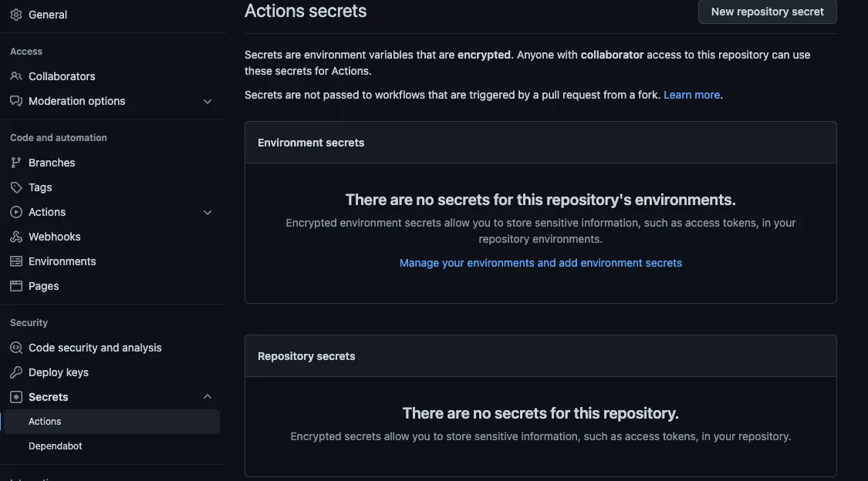Expand the Moderation options chevron
The width and height of the screenshot is (868, 481).
(208, 102)
